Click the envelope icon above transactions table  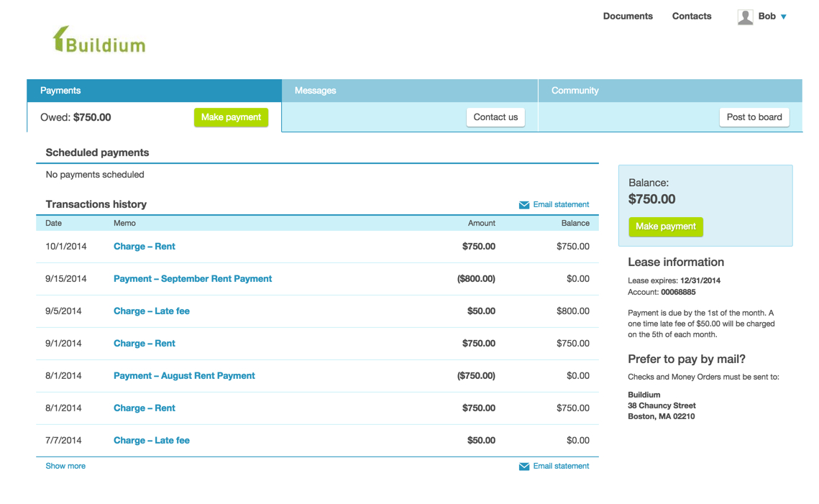pyautogui.click(x=524, y=205)
